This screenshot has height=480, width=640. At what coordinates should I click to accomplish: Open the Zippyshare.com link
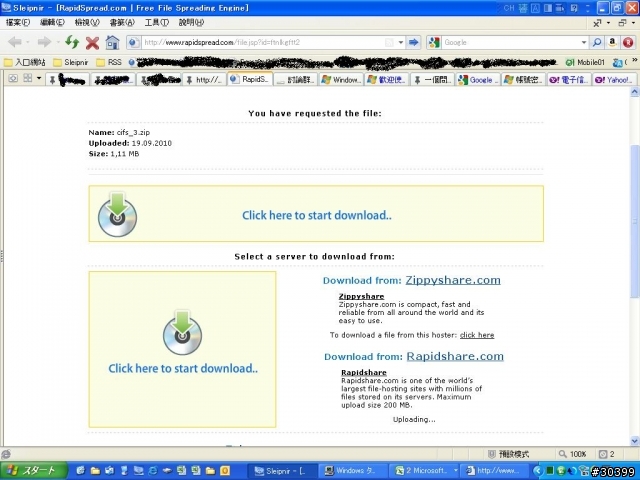[x=453, y=280]
